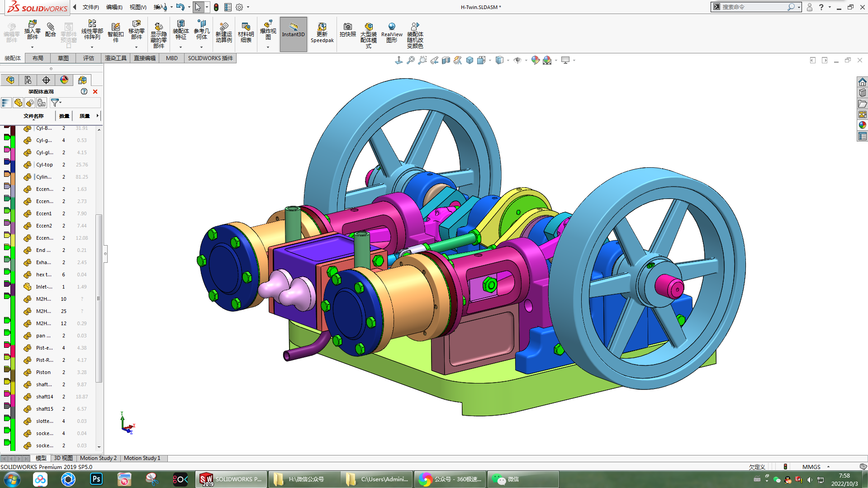Open dropdown under Linear Component Pattern
The width and height of the screenshot is (868, 488).
tap(92, 47)
